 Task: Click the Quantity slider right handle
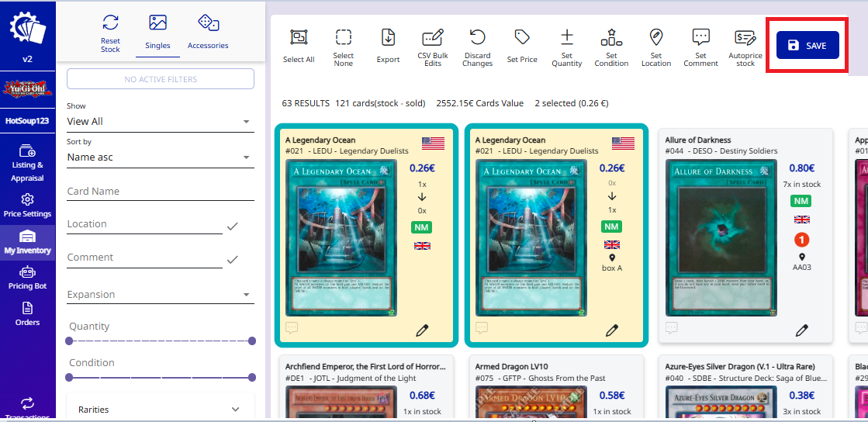252,341
